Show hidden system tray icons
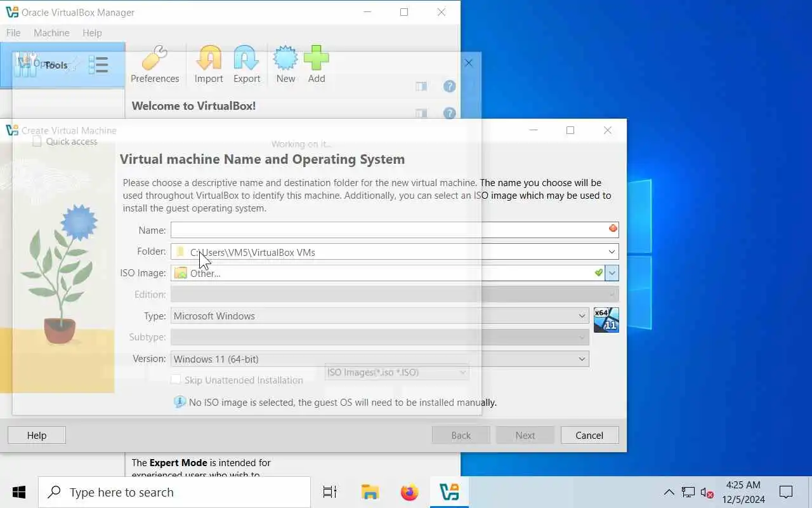The width and height of the screenshot is (812, 508). (x=669, y=492)
